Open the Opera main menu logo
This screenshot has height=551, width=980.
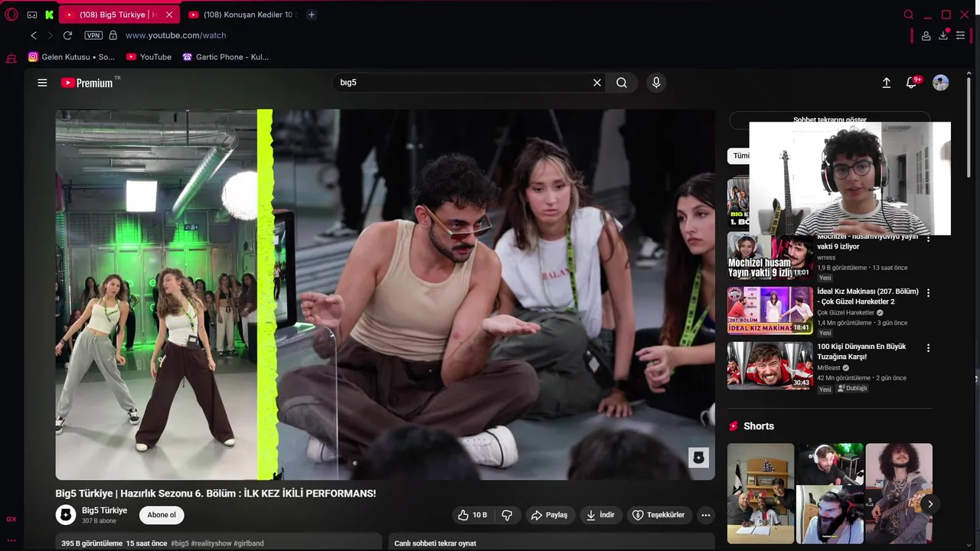(x=11, y=15)
